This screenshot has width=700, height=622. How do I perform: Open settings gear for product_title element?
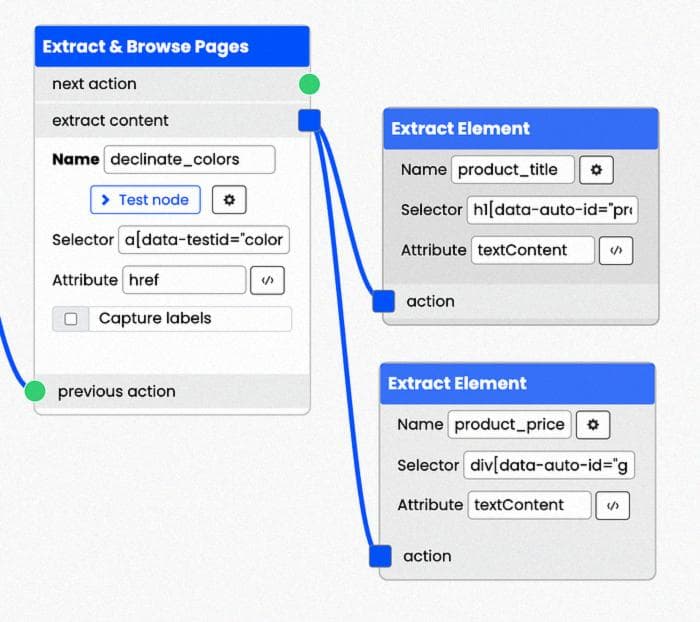596,170
